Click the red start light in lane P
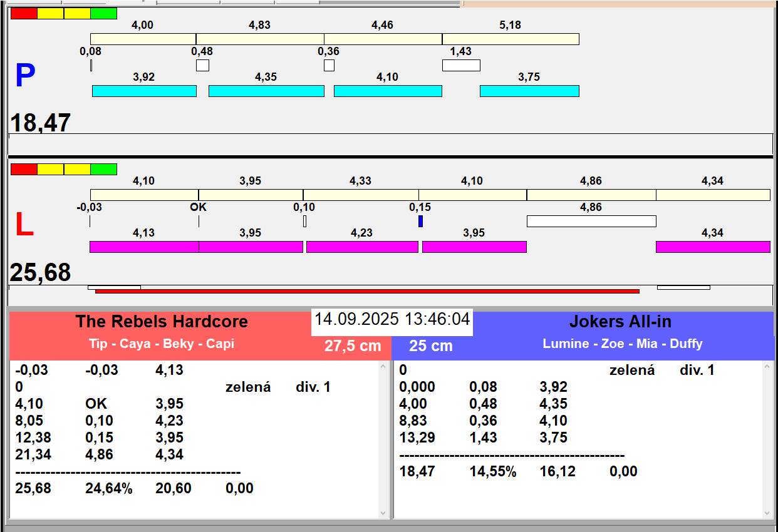Image resolution: width=778 pixels, height=532 pixels. (24, 13)
